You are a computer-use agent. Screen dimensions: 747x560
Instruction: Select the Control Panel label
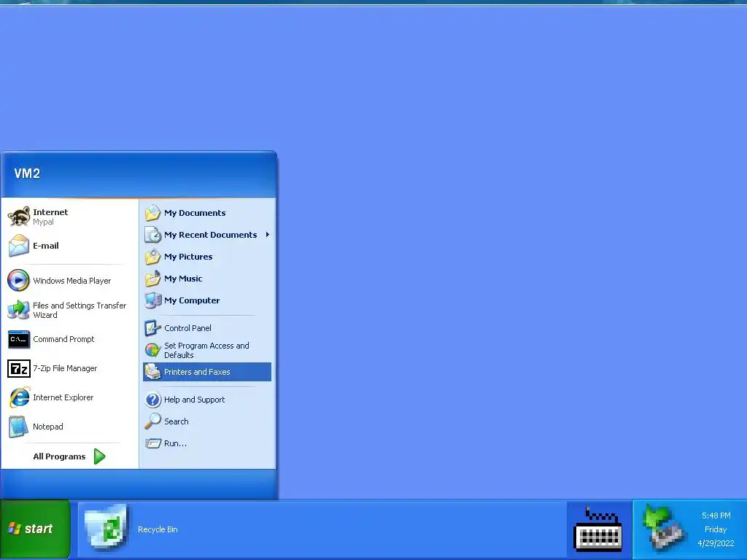[x=187, y=328]
